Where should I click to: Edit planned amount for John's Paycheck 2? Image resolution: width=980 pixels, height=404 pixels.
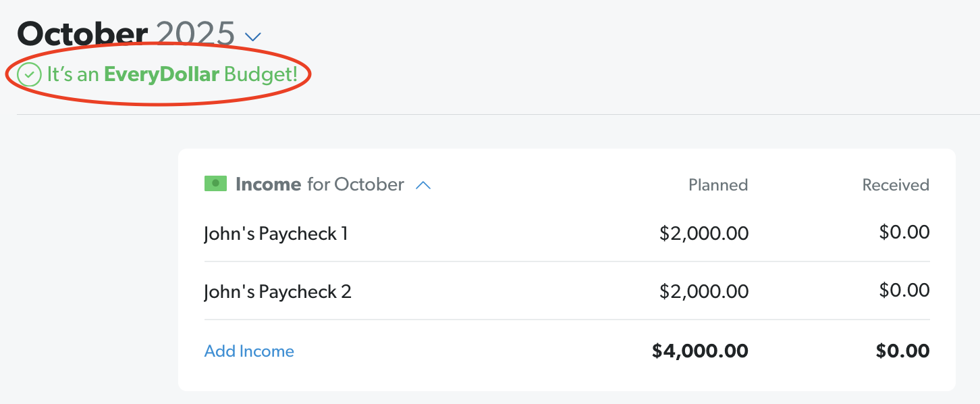coord(705,291)
